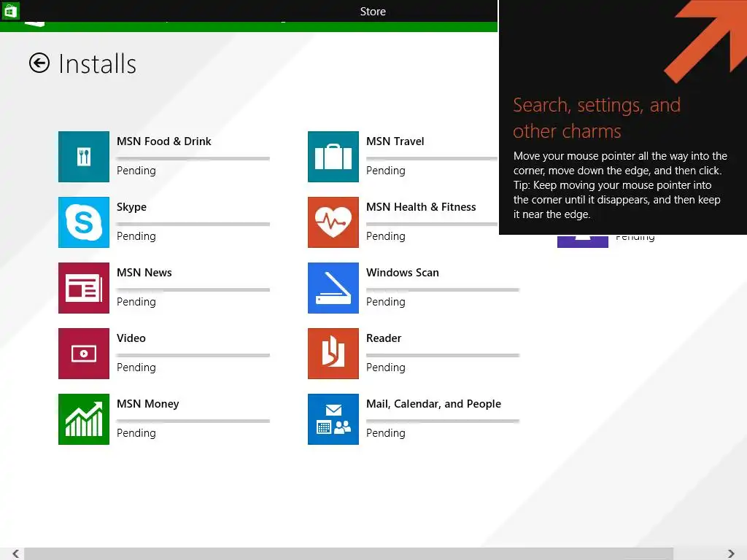Screen dimensions: 747x560
Task: Click the scrollbar left arrow
Action: click(x=15, y=553)
